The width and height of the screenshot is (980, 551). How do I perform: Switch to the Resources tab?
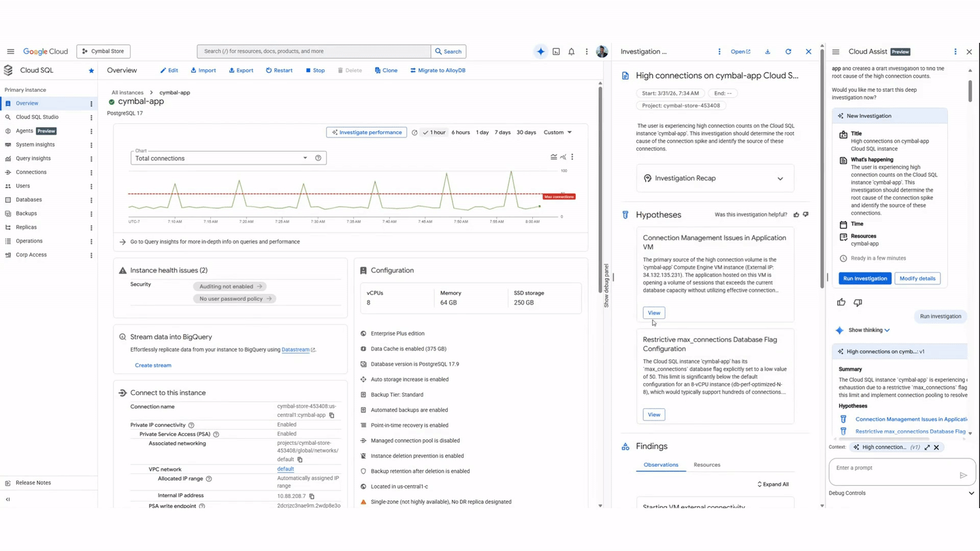(706, 465)
